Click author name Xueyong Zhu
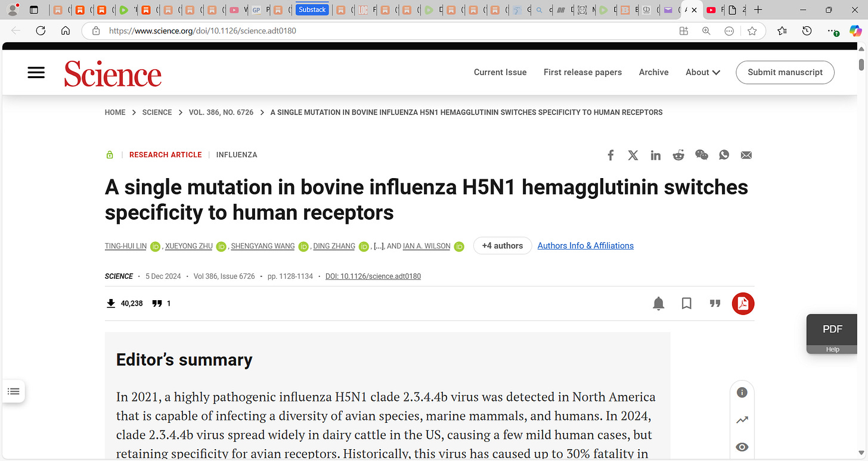868x461 pixels. tap(189, 246)
